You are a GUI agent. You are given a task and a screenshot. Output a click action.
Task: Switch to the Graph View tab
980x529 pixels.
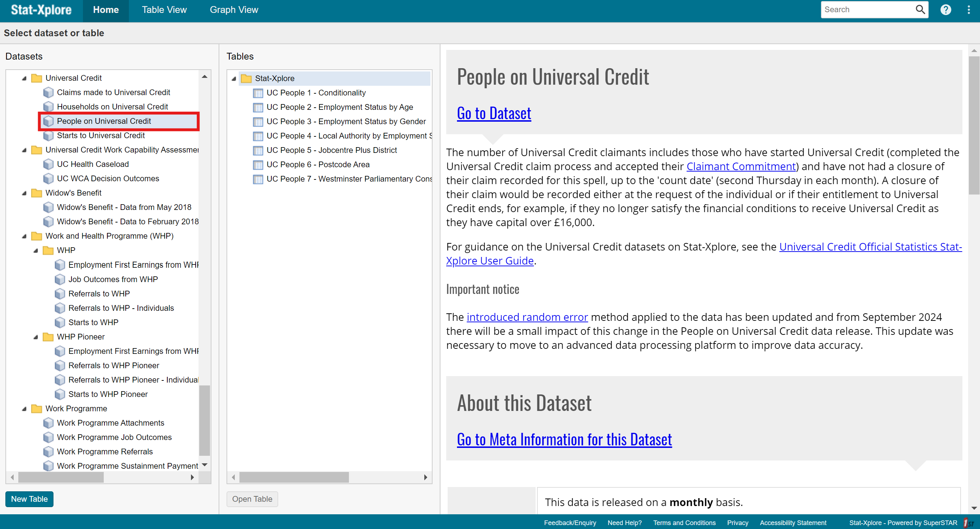click(234, 10)
